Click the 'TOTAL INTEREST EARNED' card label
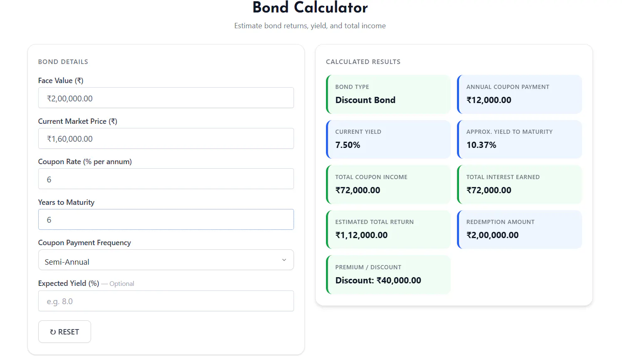 [x=503, y=177]
